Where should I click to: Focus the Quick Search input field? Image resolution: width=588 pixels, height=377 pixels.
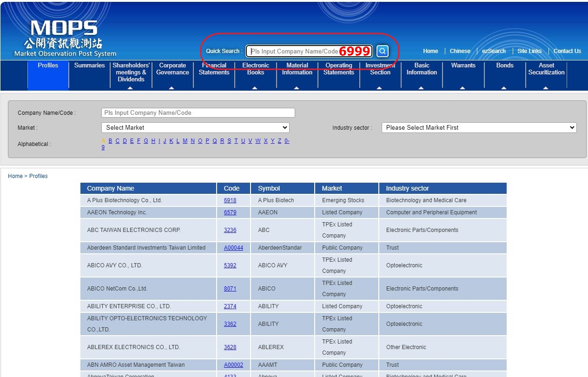[x=309, y=51]
